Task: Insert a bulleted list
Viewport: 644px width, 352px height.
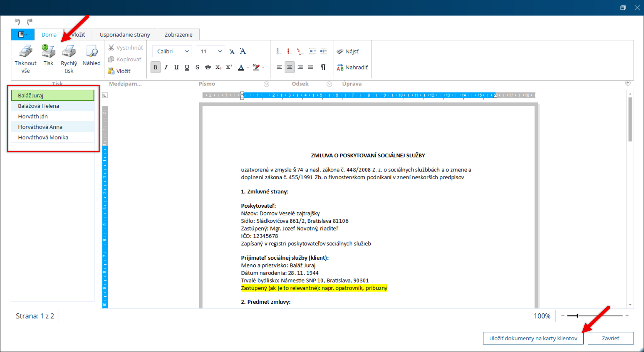Action: click(279, 51)
